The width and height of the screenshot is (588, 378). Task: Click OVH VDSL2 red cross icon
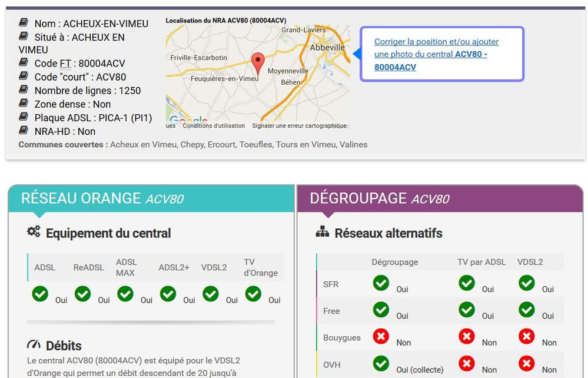pyautogui.click(x=527, y=363)
